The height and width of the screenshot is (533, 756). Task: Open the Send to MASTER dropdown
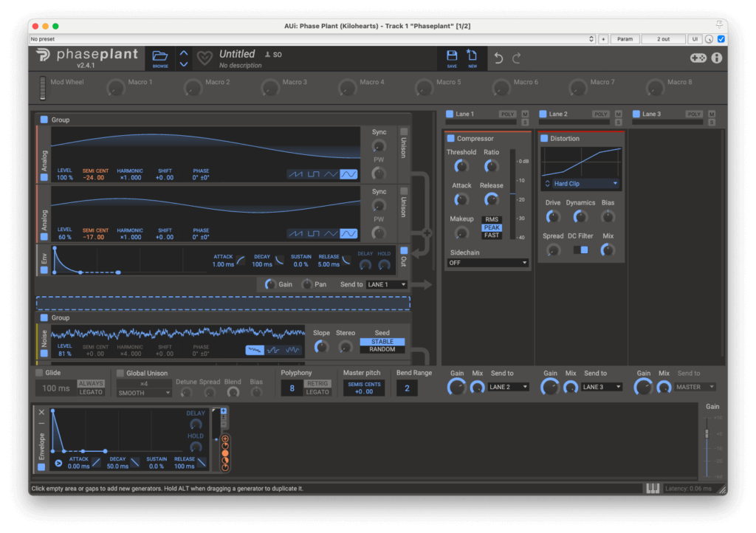pos(695,387)
